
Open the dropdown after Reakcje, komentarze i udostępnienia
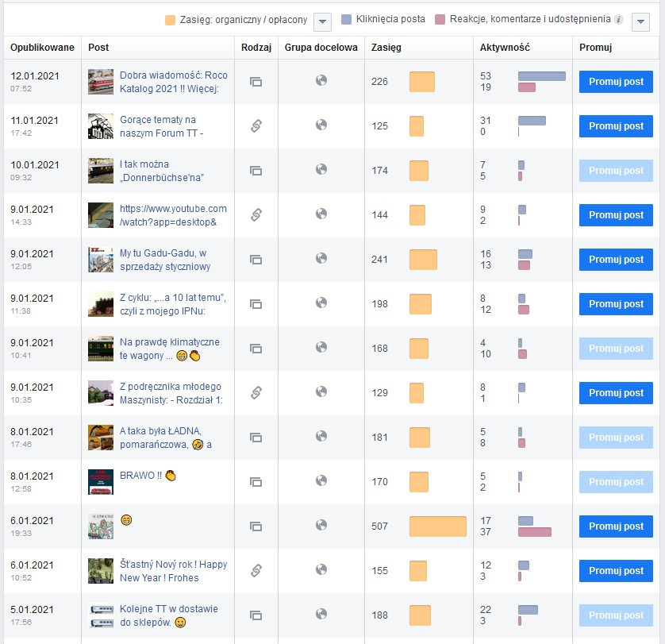pyautogui.click(x=641, y=21)
